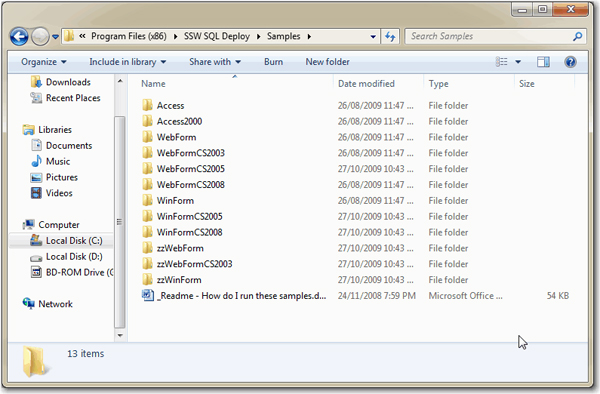Image resolution: width=600 pixels, height=394 pixels.
Task: Click navigation pane scrollbar down arrow
Action: click(x=120, y=335)
